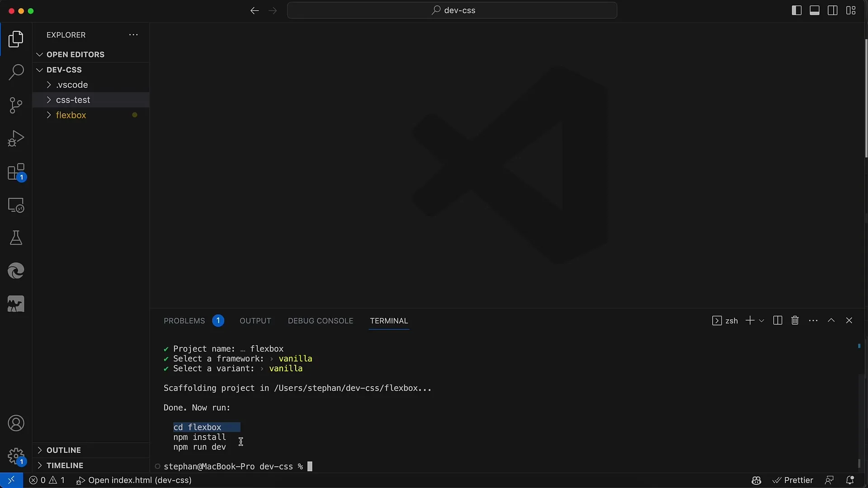This screenshot has width=868, height=488.
Task: Click the 'Scaffolding project in' terminal line
Action: (297, 388)
